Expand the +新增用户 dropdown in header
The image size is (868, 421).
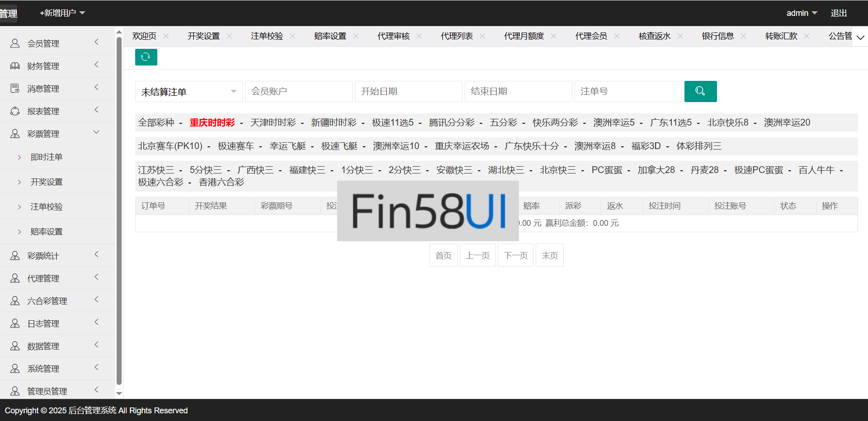[62, 13]
